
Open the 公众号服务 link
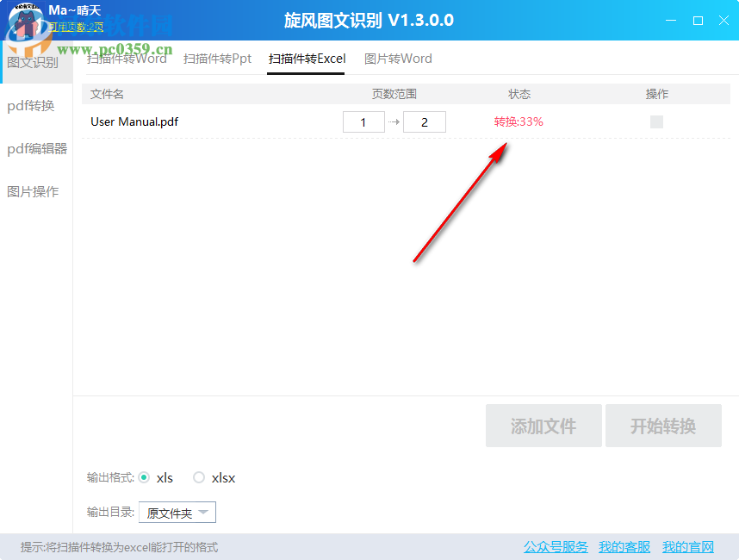pyautogui.click(x=555, y=546)
